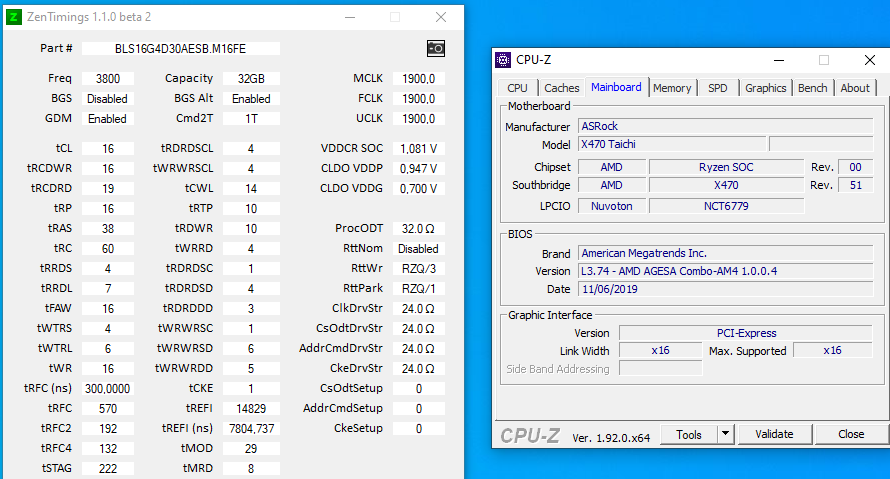
Task: Click the CLDO VDDP value 0,947 V
Action: tap(418, 169)
